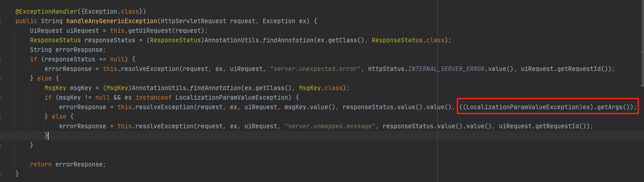Click the fold end marker beside the final closing brace
Screen dimensions: 644x182
3,174
